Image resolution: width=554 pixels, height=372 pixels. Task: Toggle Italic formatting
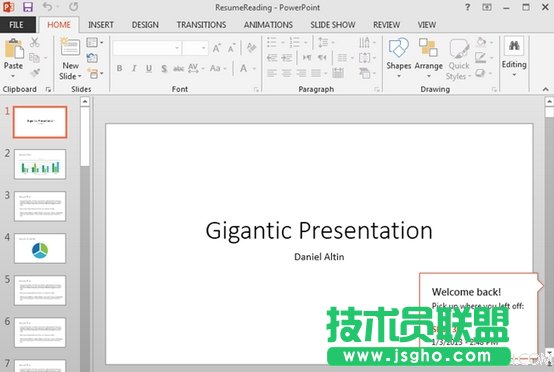[134, 68]
